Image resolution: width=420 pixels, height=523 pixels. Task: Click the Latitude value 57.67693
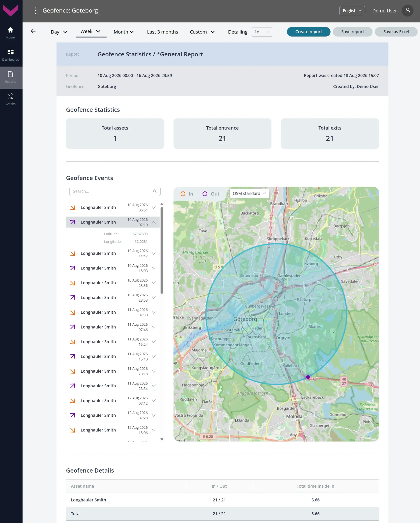(140, 234)
